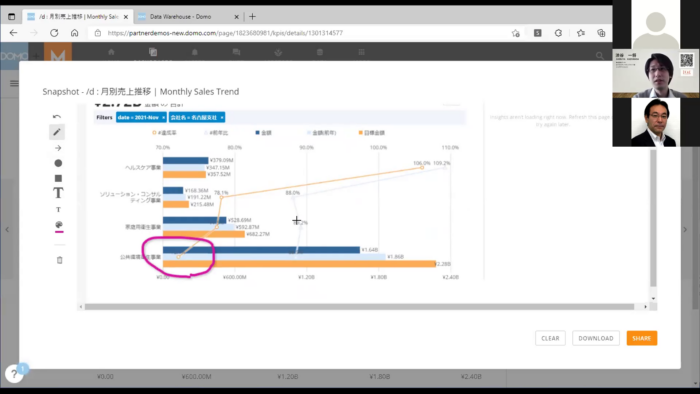Click the trash delete icon
700x394 pixels.
(59, 260)
